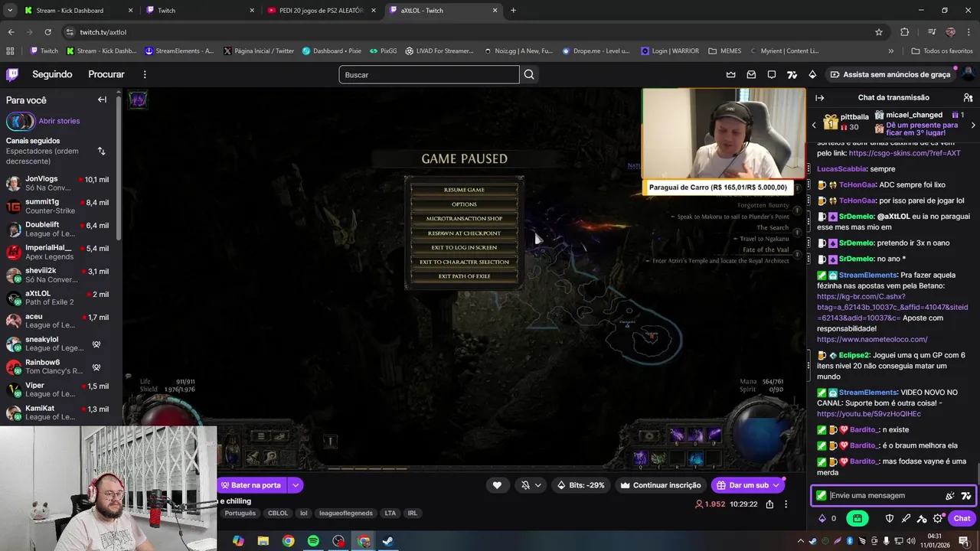Click the moderator sword icon below chat
The height and width of the screenshot is (551, 980).
(906, 518)
